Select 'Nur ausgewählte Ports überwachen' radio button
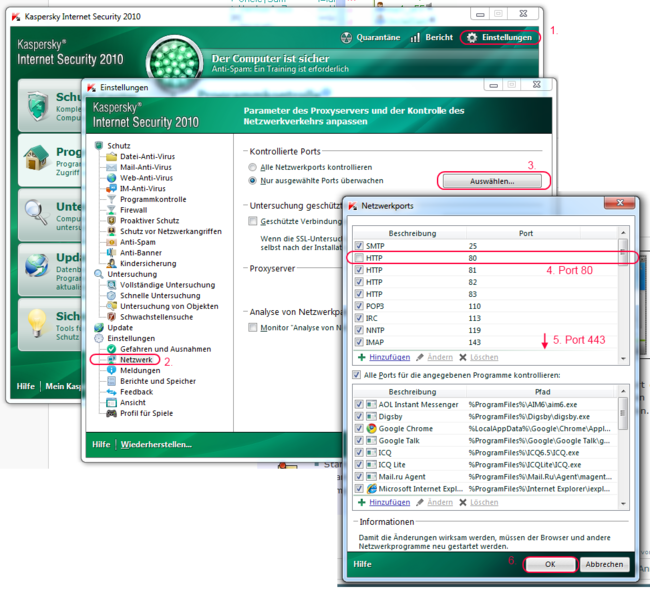Viewport: 650px width, 591px height. pyautogui.click(x=252, y=181)
